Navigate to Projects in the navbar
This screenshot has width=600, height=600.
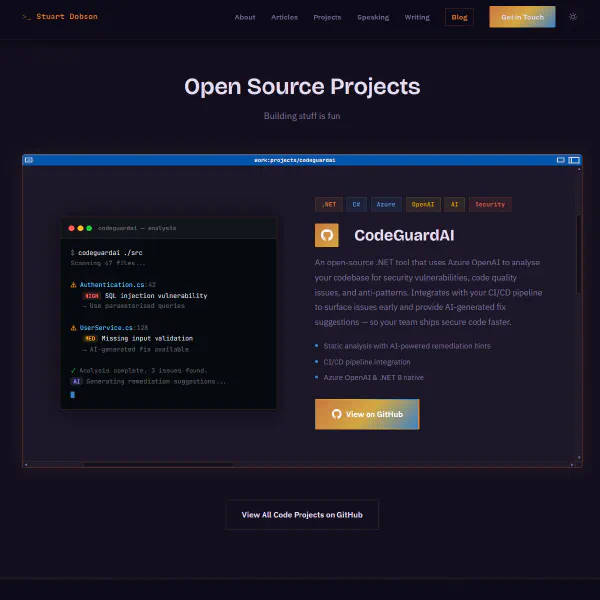327,17
